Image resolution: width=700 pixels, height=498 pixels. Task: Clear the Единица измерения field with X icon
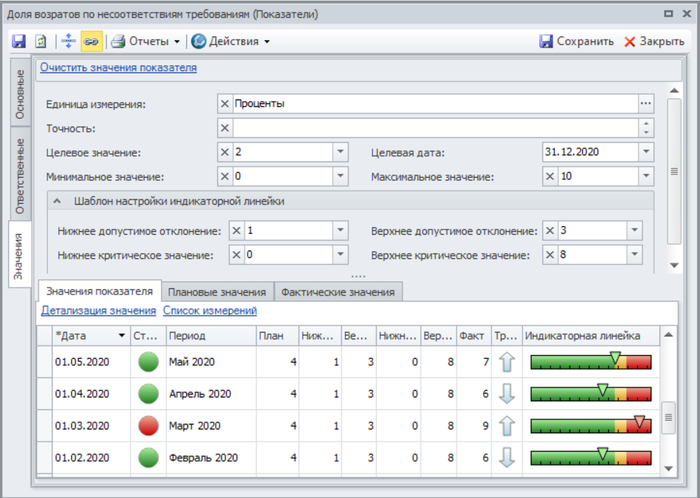pos(224,103)
